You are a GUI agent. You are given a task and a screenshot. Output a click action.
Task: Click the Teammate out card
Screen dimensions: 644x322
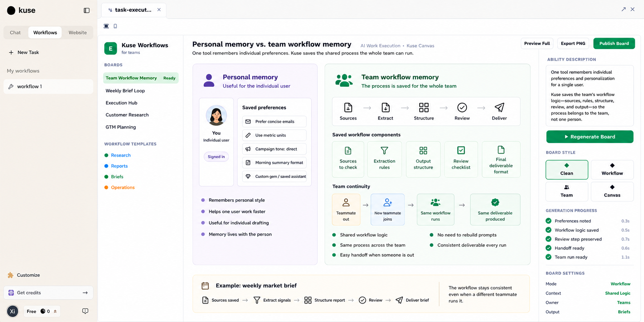(x=346, y=209)
